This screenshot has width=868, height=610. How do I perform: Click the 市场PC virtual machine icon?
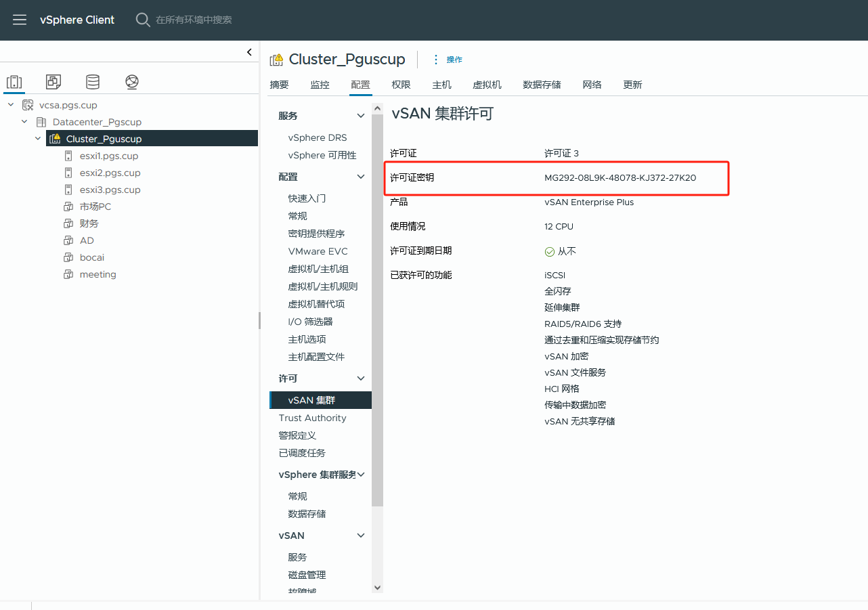[x=68, y=206]
